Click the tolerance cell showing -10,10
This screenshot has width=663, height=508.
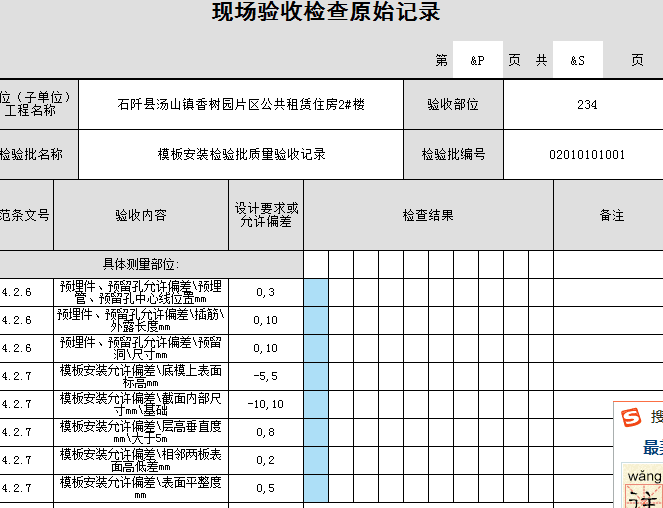pos(266,404)
